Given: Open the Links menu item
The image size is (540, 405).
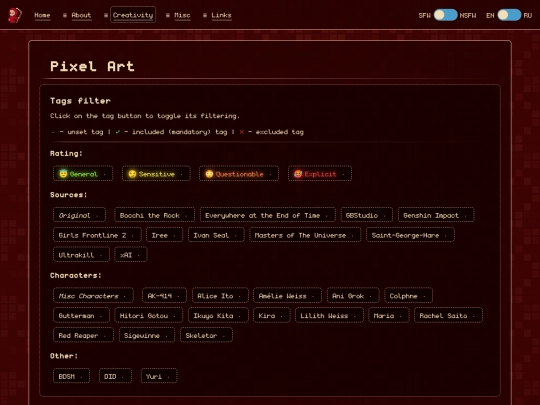Looking at the screenshot, I should (x=221, y=15).
